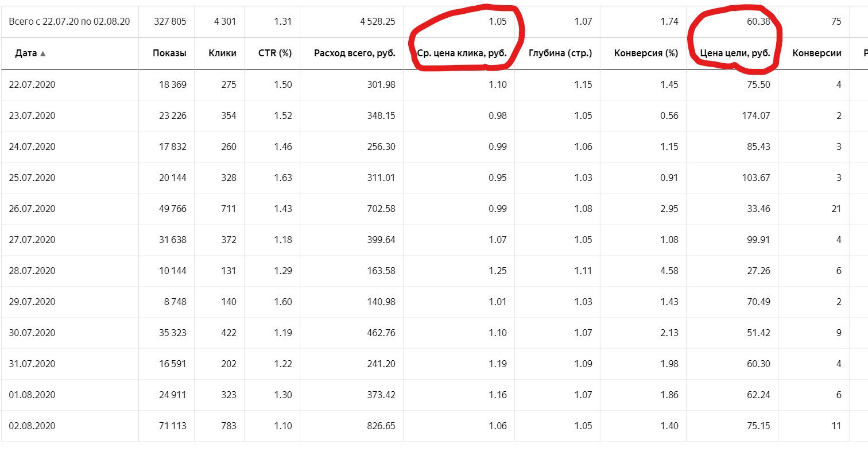Click the CTR (%) column header
The width and height of the screenshot is (868, 455).
pyautogui.click(x=275, y=53)
